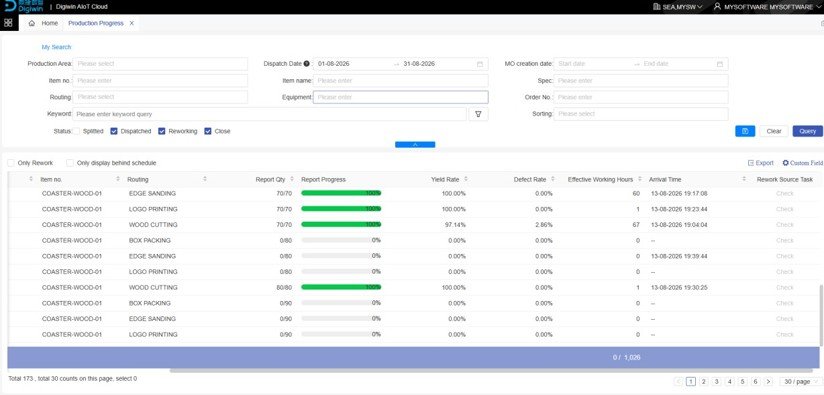Viewport: 824px width, 395px height.
Task: Click the SEA.MYSW building icon
Action: click(656, 7)
